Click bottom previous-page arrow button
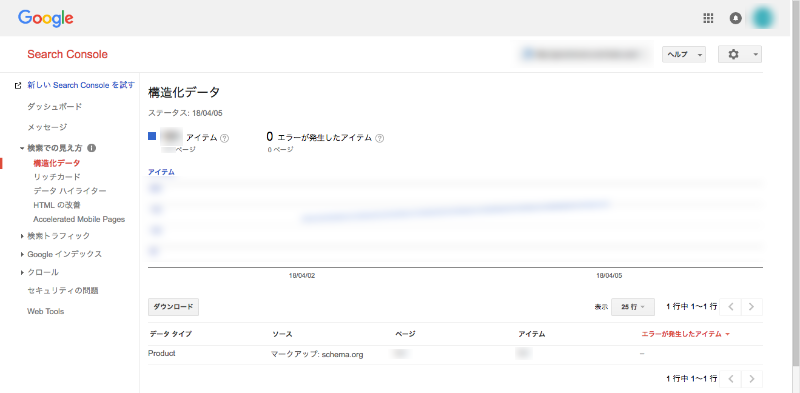This screenshot has height=393, width=800. click(x=731, y=379)
